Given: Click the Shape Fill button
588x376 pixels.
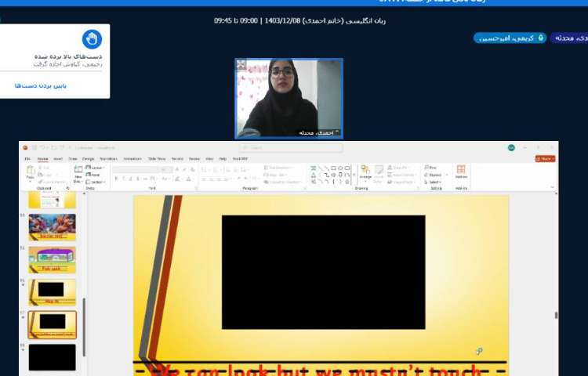Looking at the screenshot, I should pyautogui.click(x=401, y=168).
